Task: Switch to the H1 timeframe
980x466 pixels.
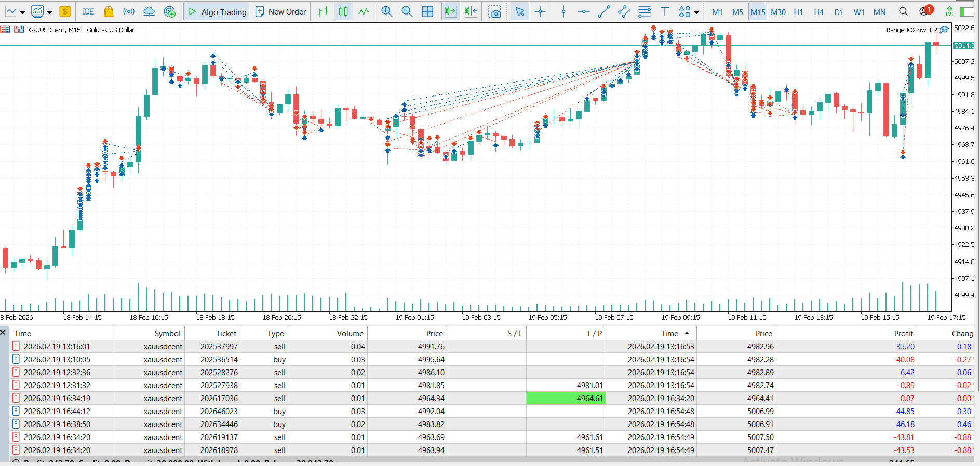Action: (x=798, y=12)
